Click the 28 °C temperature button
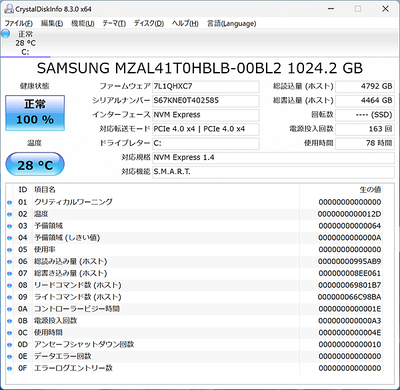400x390 pixels. (x=35, y=164)
